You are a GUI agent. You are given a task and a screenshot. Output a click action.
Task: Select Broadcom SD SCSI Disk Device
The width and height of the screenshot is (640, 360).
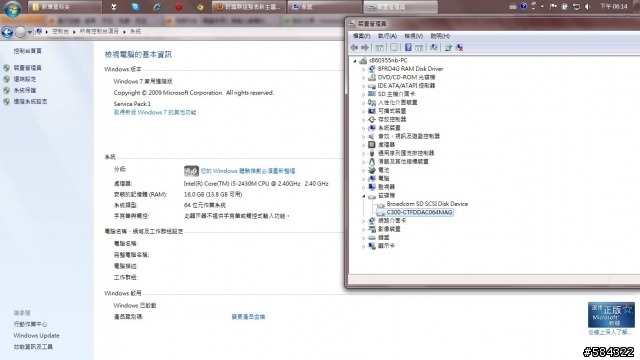[x=427, y=204]
